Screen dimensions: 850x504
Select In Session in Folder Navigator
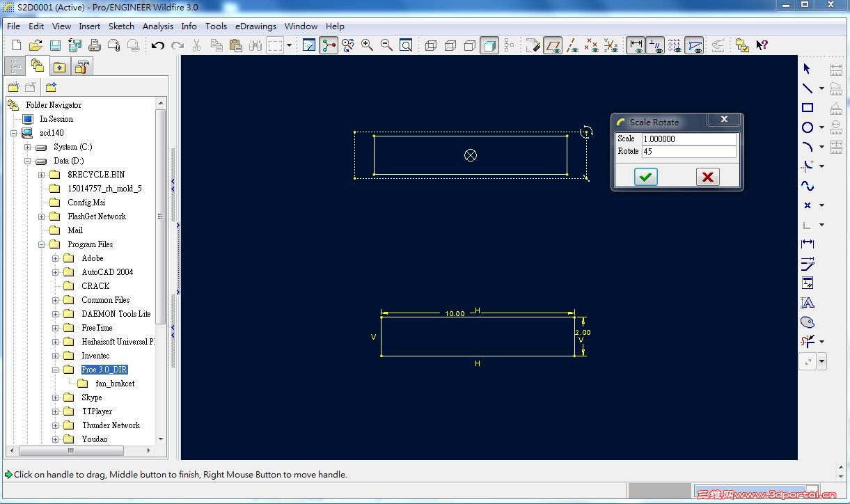56,119
